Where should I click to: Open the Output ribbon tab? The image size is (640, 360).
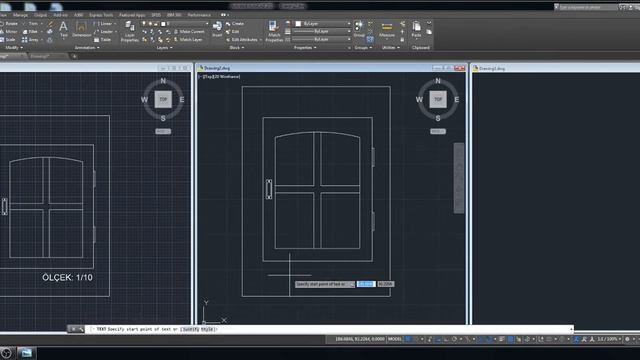click(40, 15)
